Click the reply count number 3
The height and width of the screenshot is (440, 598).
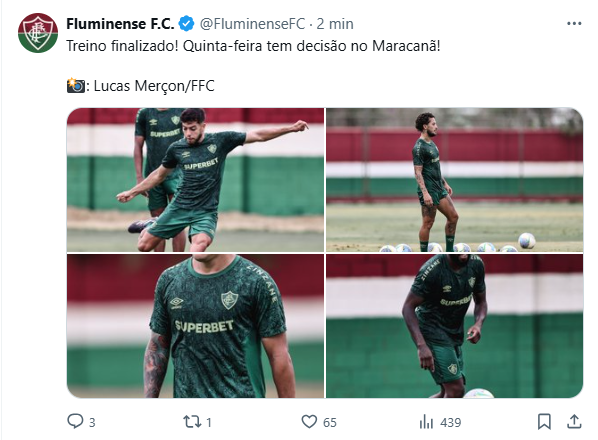[x=92, y=422]
